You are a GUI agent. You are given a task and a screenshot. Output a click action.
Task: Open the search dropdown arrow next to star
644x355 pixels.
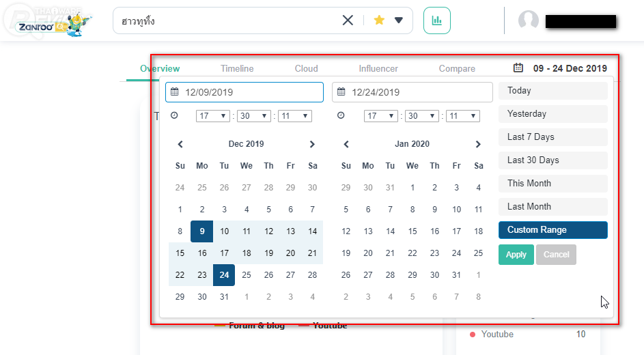pos(398,20)
